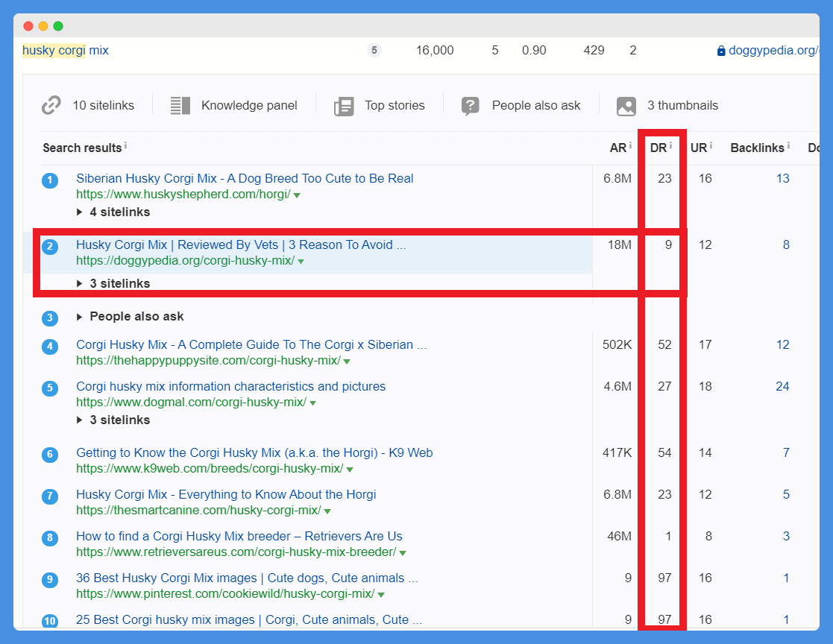Open Corgi husky mix information characteristics title

230,387
